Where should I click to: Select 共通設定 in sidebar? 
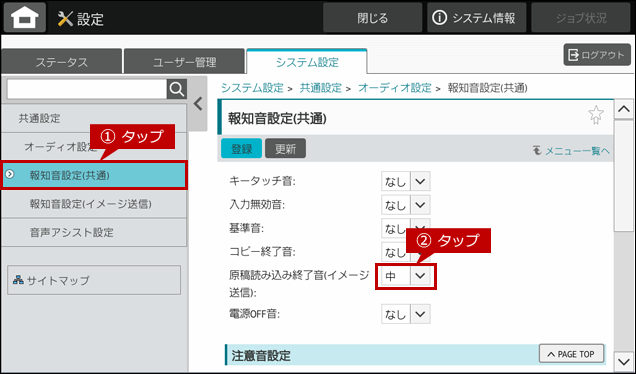[x=94, y=118]
